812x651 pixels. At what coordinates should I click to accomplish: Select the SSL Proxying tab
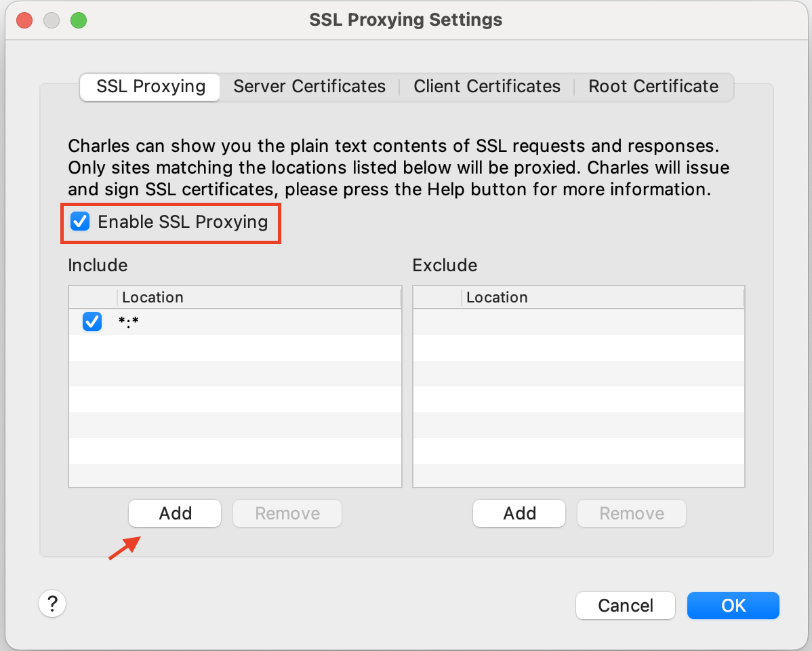pos(150,87)
